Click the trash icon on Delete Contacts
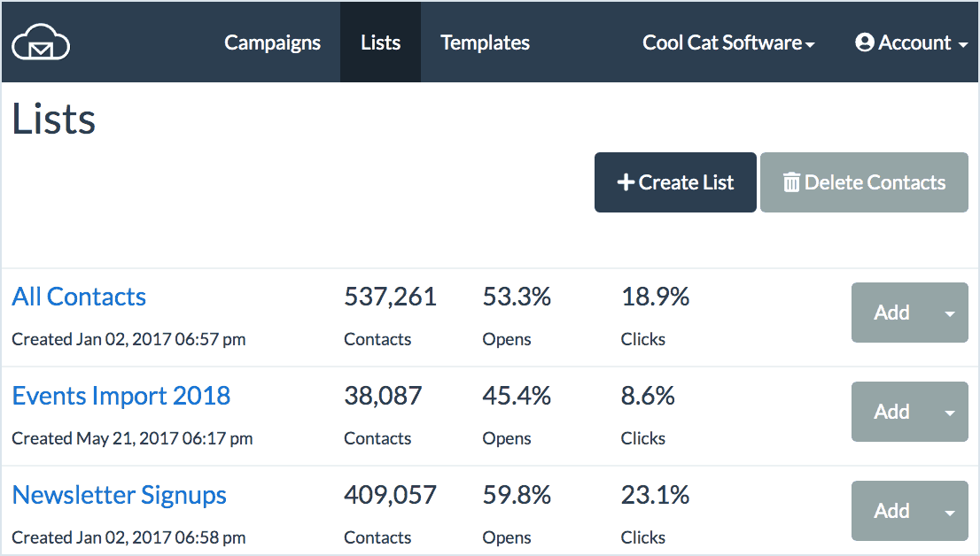Screen dimensions: 980x556 click(x=791, y=182)
